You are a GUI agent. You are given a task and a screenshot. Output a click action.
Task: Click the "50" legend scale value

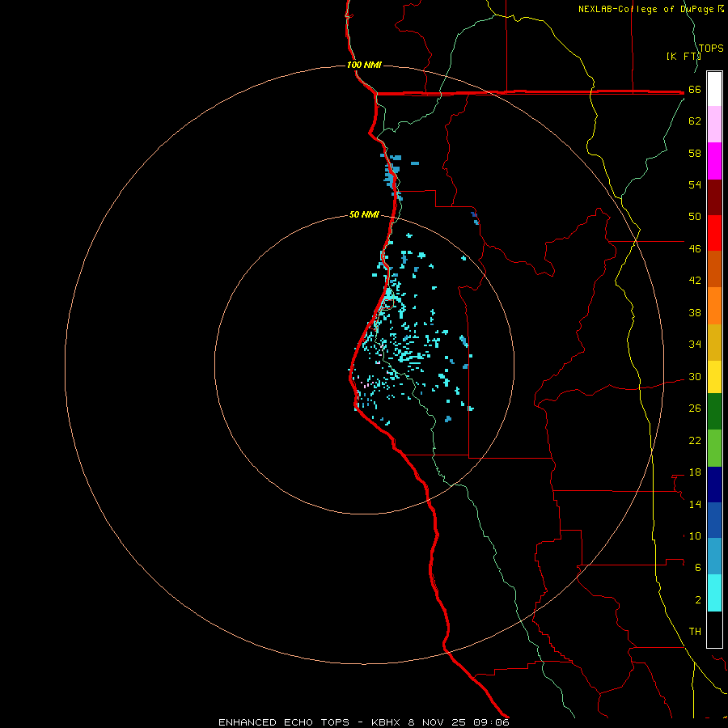(695, 217)
